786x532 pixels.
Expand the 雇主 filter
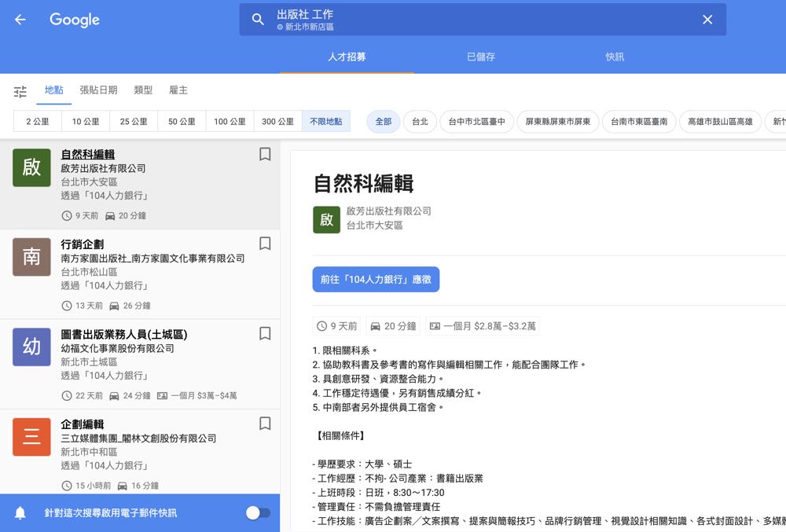click(x=178, y=90)
